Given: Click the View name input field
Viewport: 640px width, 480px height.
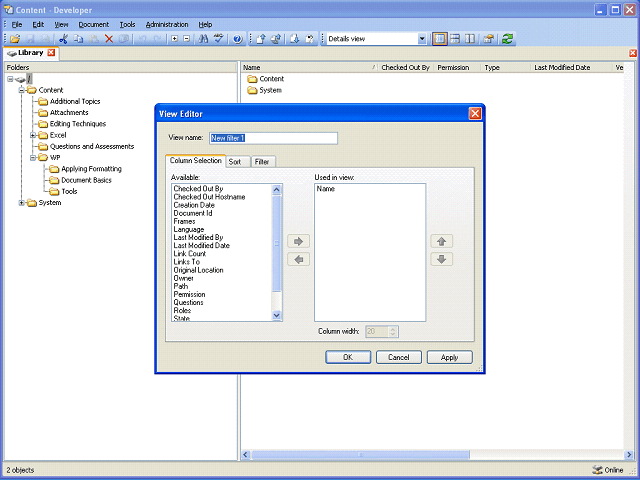Looking at the screenshot, I should click(273, 138).
